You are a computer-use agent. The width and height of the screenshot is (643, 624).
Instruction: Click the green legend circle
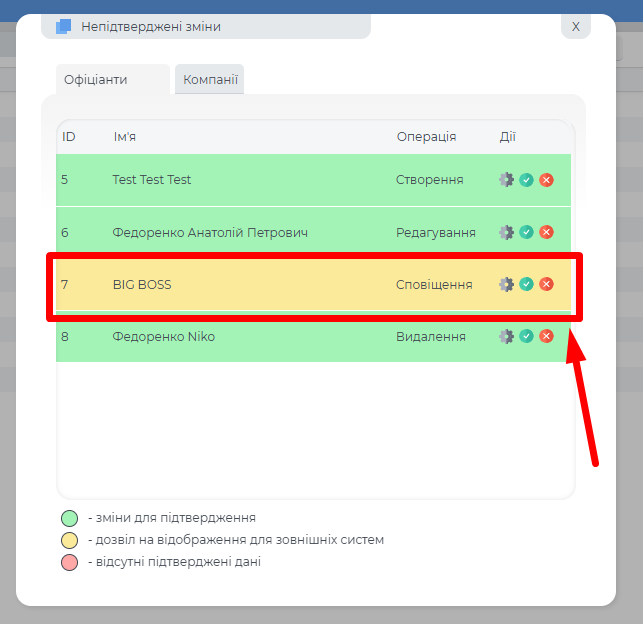(x=69, y=518)
